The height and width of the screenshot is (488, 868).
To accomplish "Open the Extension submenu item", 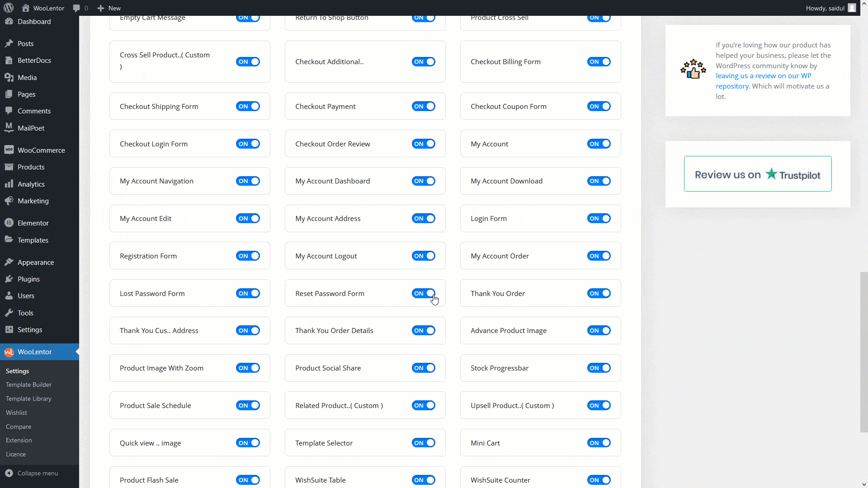I will coord(19,440).
